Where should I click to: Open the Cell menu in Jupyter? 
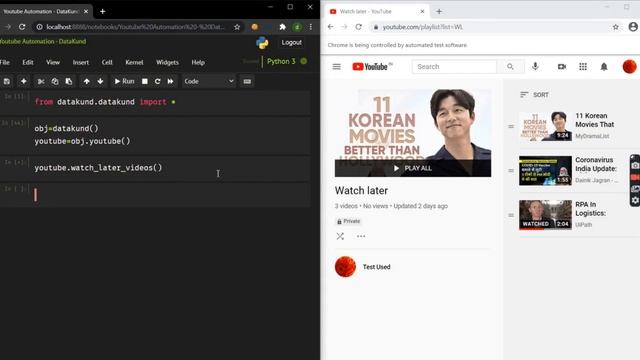(107, 62)
